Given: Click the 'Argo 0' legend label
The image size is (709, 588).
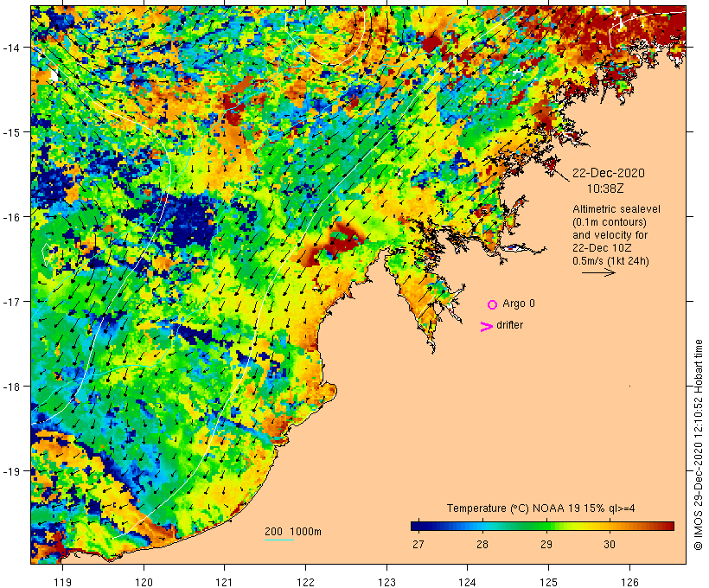Looking at the screenshot, I should pyautogui.click(x=519, y=304).
